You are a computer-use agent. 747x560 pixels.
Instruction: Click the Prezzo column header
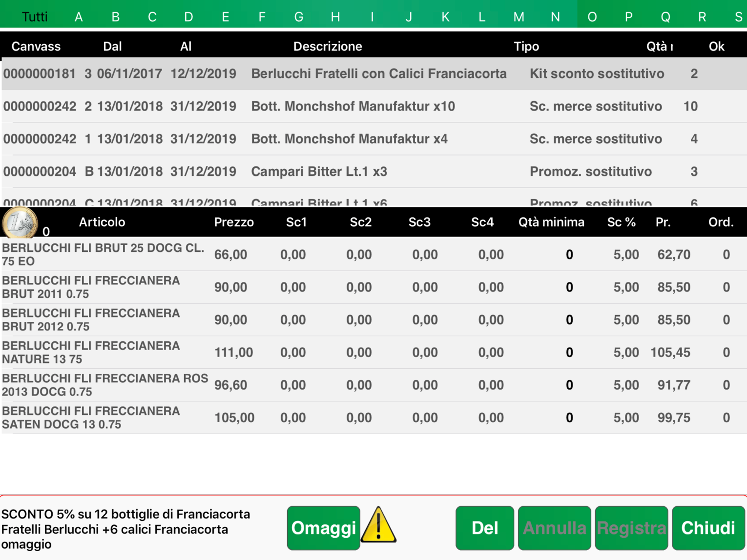tap(234, 222)
